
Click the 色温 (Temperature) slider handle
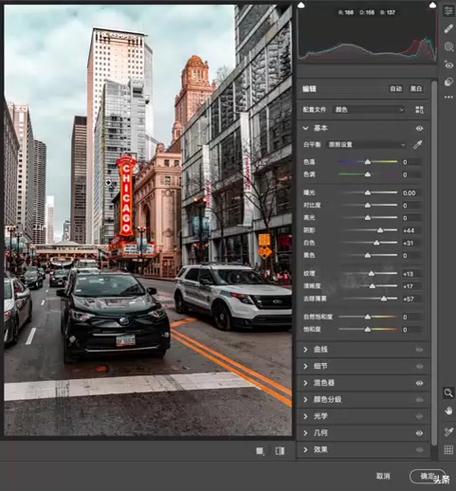click(367, 162)
